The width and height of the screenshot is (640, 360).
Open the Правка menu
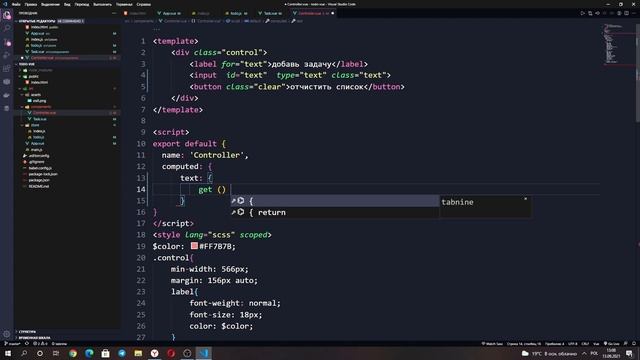pyautogui.click(x=31, y=4)
